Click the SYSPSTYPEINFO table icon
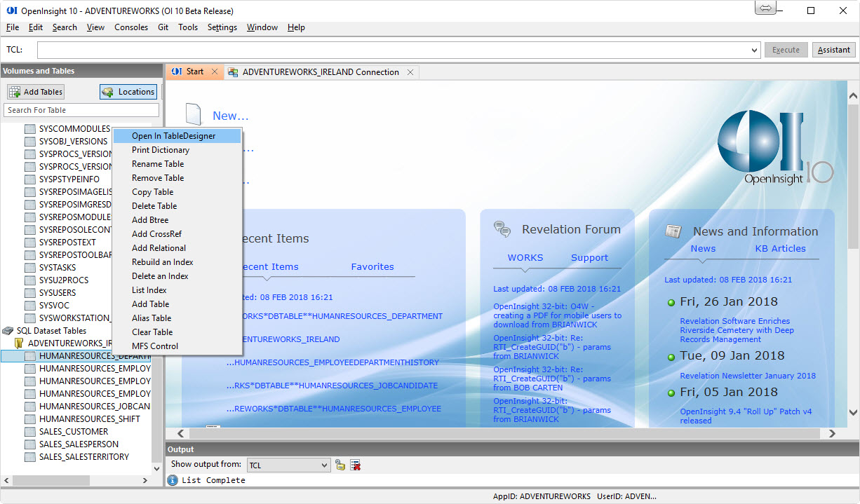The image size is (860, 504). (x=30, y=179)
